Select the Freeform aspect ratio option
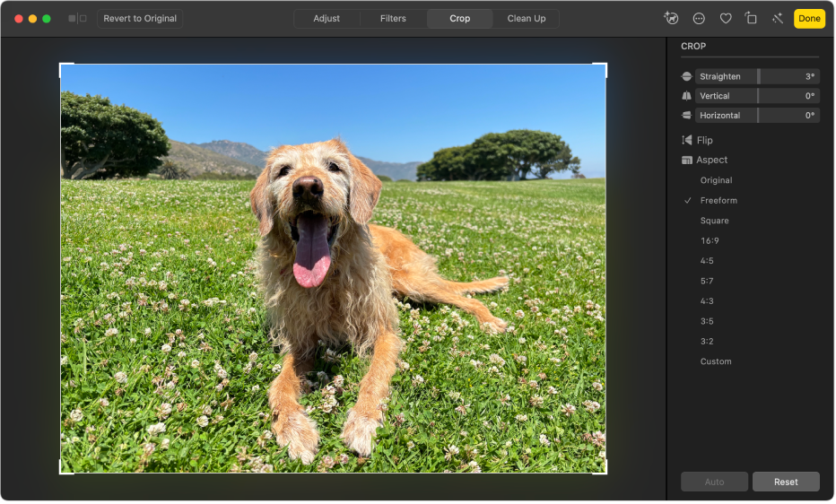The height and width of the screenshot is (504, 836). [x=718, y=201]
